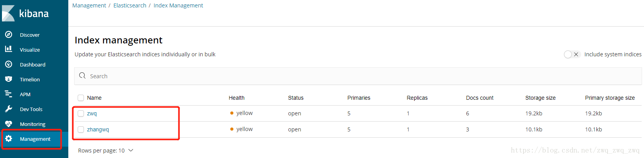Expand the Rows per page dropdown

[x=106, y=151]
